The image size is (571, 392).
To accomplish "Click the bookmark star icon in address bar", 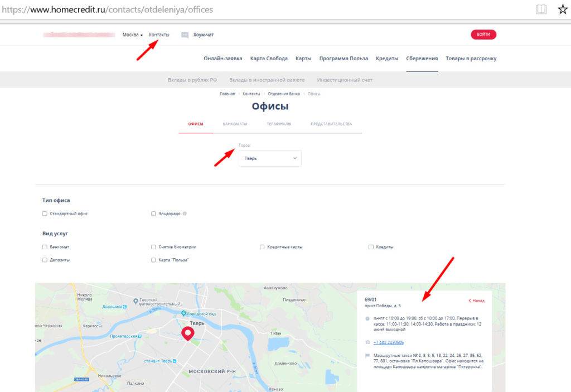I will 563,9.
